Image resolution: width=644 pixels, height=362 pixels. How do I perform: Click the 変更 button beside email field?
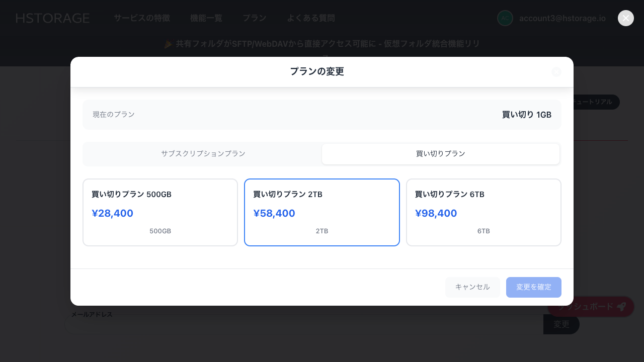click(x=561, y=324)
